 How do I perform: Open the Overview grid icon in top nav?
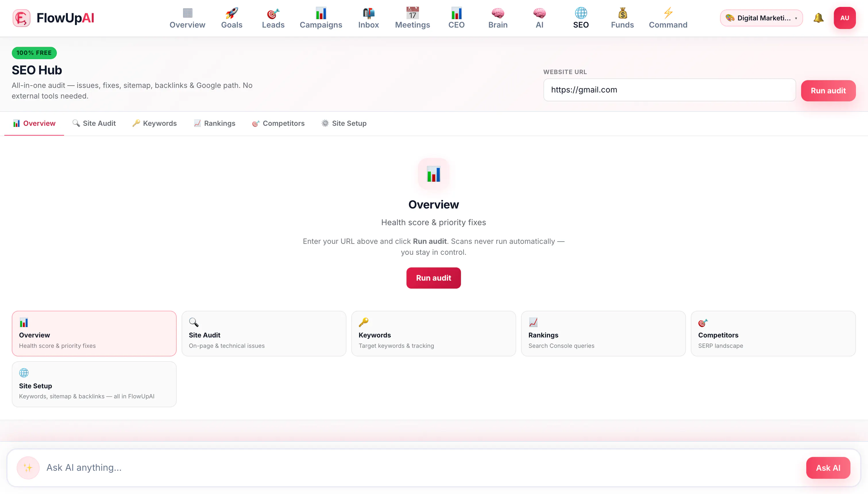(x=187, y=13)
